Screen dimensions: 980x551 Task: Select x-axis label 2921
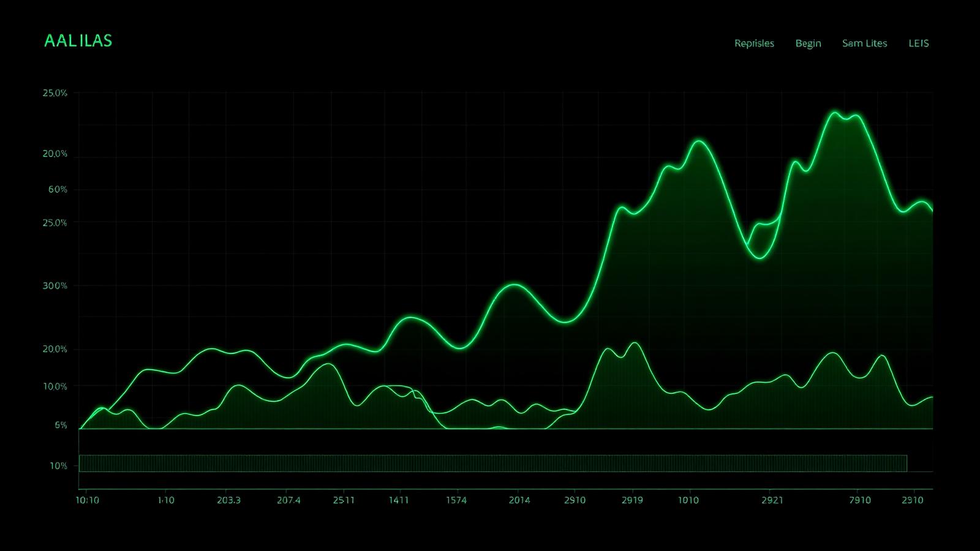pyautogui.click(x=772, y=500)
